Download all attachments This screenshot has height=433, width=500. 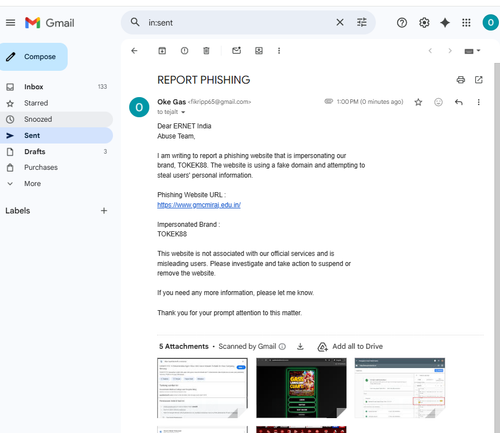(300, 346)
